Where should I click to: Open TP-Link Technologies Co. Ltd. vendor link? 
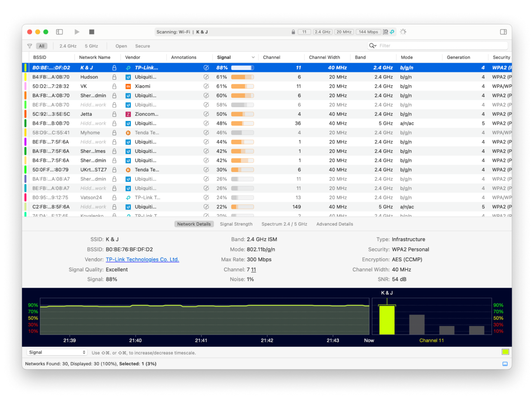pyautogui.click(x=142, y=259)
